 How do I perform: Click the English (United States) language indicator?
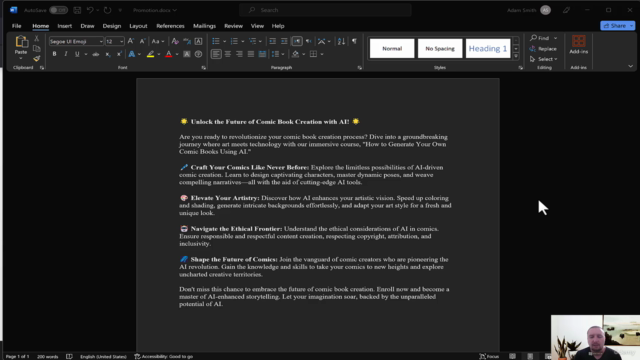pos(103,356)
